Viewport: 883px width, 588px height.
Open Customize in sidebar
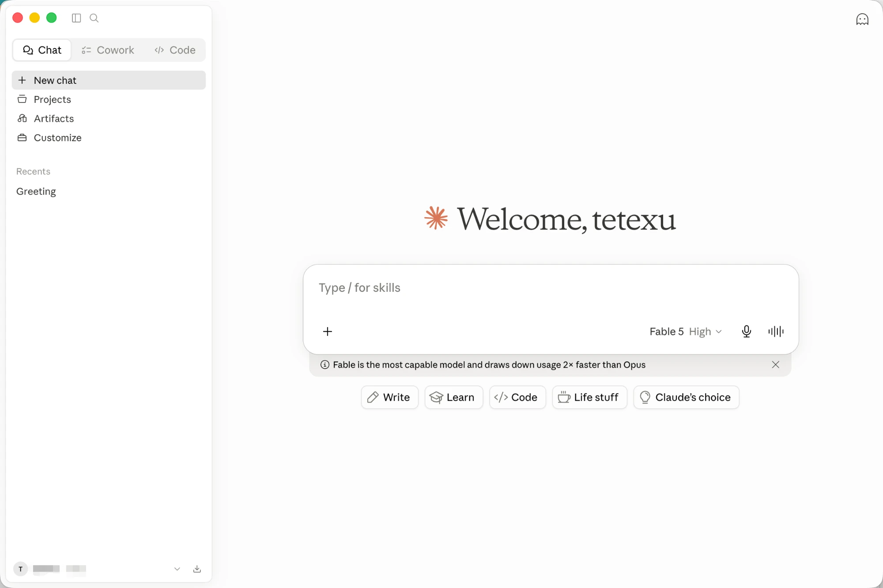(109, 138)
